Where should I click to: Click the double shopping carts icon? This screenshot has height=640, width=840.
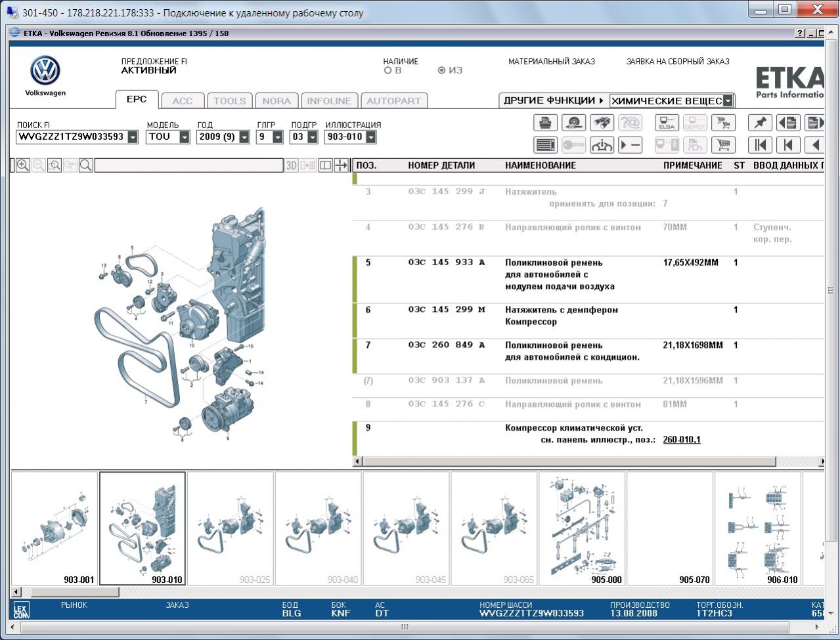point(723,123)
